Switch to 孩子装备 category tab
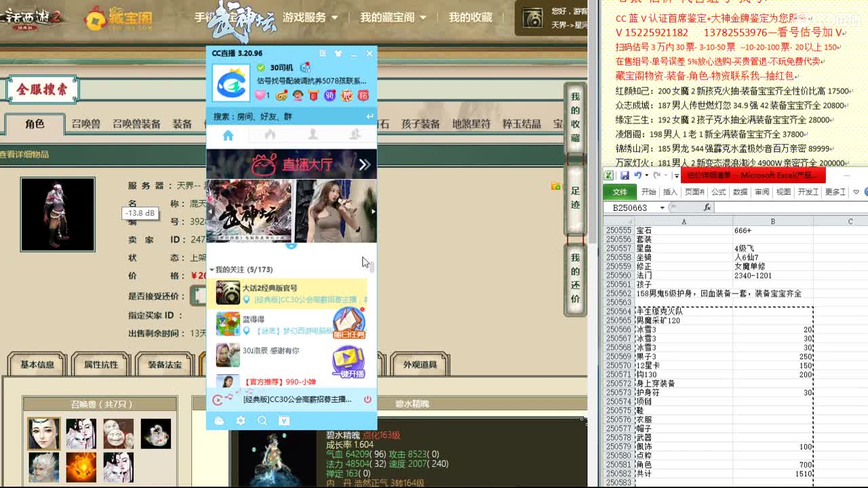The image size is (868, 488). [x=420, y=124]
